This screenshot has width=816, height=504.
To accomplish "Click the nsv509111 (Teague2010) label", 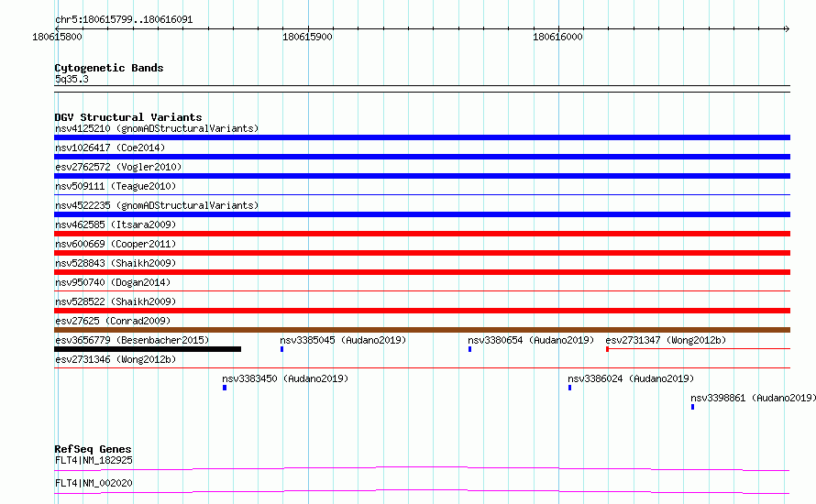I will click(116, 186).
